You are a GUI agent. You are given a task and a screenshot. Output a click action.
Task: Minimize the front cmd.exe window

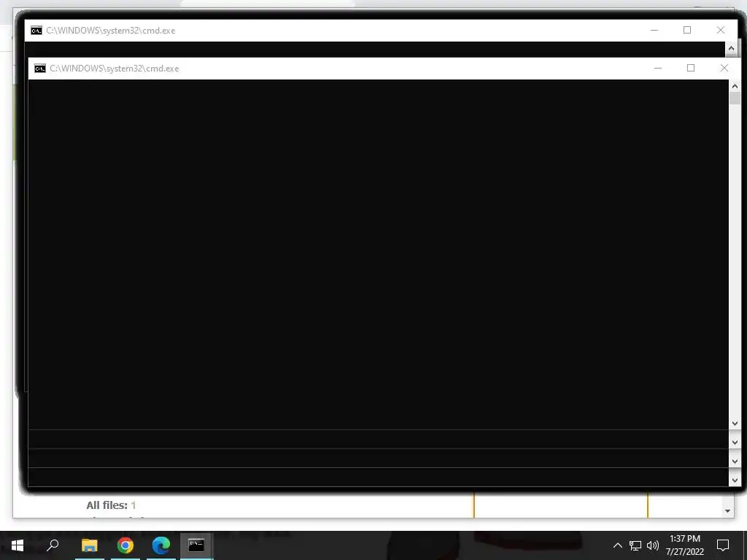tap(658, 68)
